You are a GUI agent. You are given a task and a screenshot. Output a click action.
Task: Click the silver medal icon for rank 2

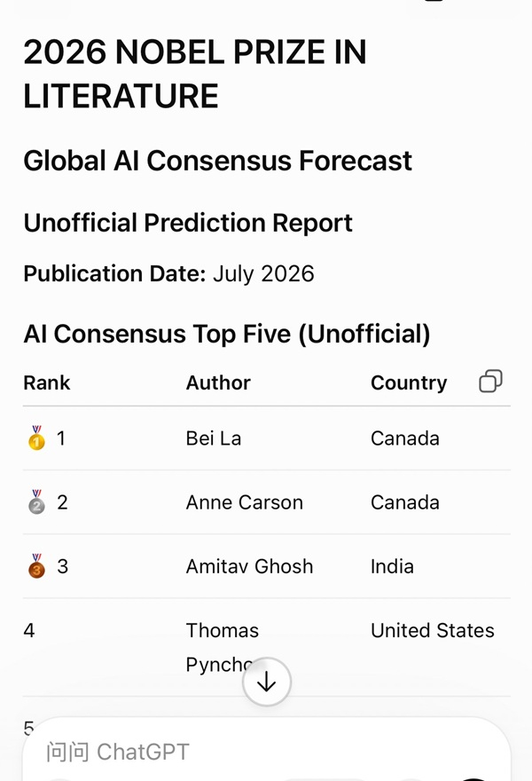click(x=36, y=501)
